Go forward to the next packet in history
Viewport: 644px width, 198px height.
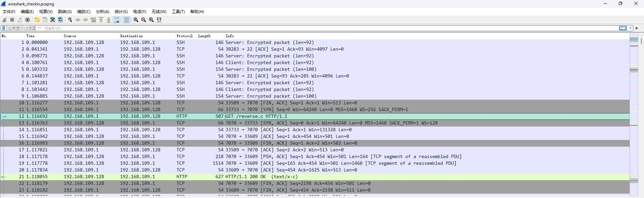[x=86, y=20]
